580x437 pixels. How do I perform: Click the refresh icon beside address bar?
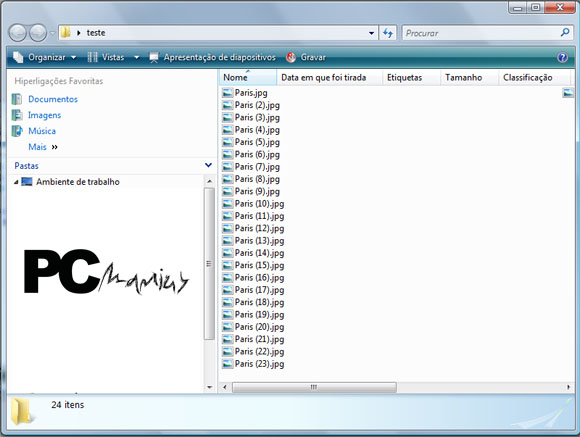pyautogui.click(x=388, y=33)
